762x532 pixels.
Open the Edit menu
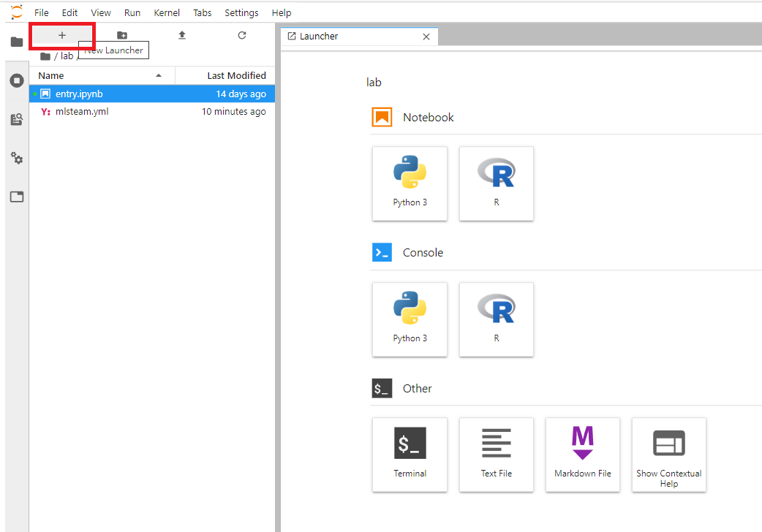pyautogui.click(x=69, y=12)
